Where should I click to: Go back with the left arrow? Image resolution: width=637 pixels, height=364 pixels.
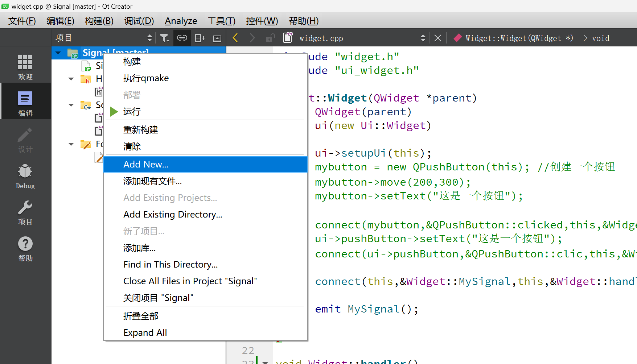click(x=235, y=38)
